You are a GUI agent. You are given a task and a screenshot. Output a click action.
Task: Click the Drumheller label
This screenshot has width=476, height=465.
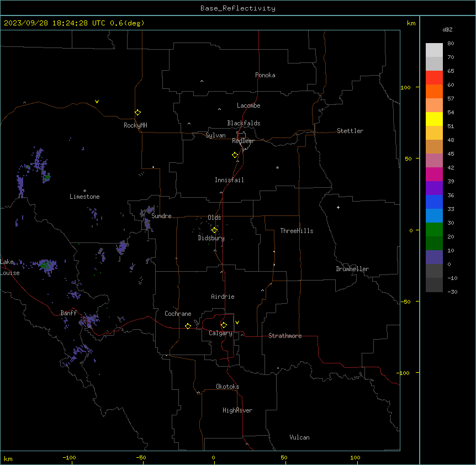pyautogui.click(x=352, y=269)
